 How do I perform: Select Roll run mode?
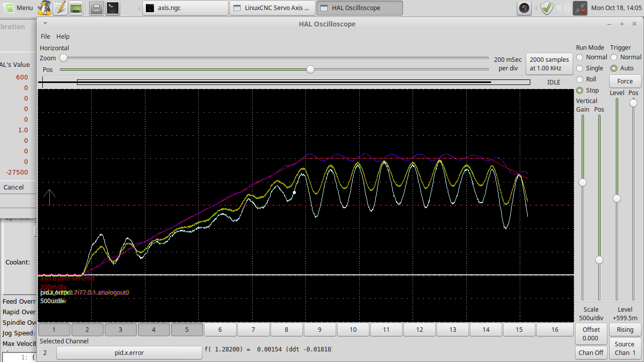tap(586, 79)
